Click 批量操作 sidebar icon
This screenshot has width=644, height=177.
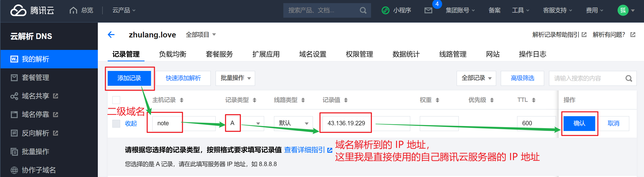pyautogui.click(x=14, y=152)
